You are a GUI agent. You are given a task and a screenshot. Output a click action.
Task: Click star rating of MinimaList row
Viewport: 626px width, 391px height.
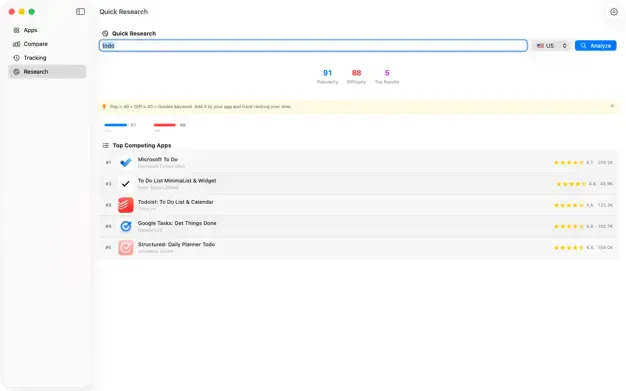point(571,184)
